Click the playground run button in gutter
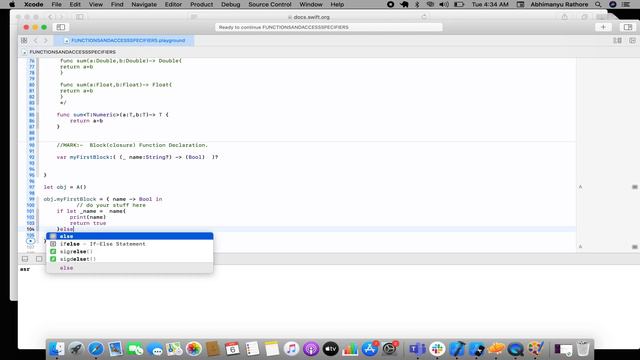Image resolution: width=640 pixels, height=360 pixels. coord(30,241)
